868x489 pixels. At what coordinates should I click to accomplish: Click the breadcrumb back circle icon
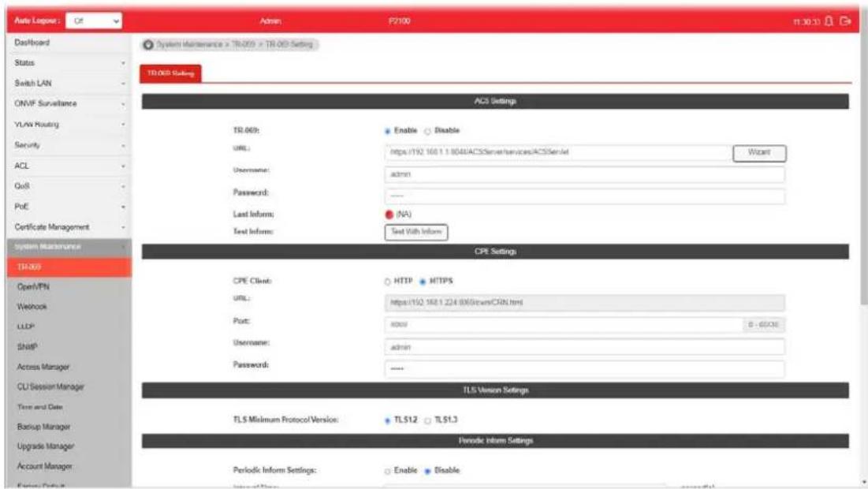147,44
